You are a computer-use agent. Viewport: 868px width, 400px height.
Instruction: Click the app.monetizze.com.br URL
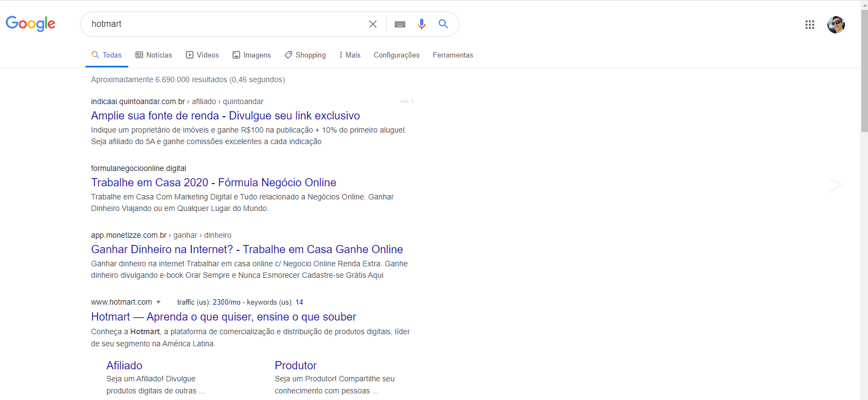pyautogui.click(x=129, y=235)
